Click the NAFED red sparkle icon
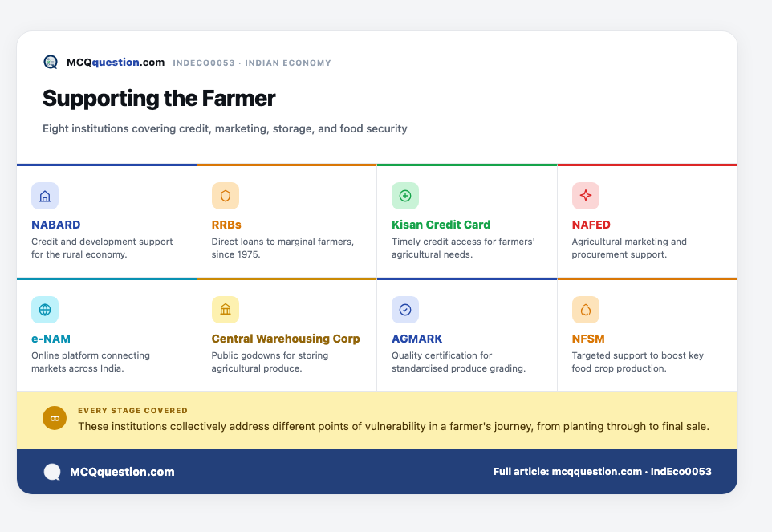Screen dimensions: 772x532 (x=585, y=196)
